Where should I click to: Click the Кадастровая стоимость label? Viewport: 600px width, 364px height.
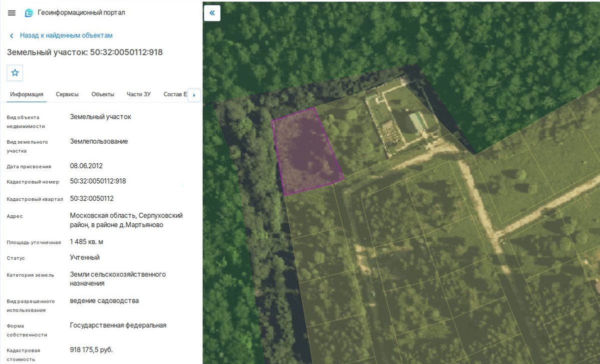pos(23,355)
